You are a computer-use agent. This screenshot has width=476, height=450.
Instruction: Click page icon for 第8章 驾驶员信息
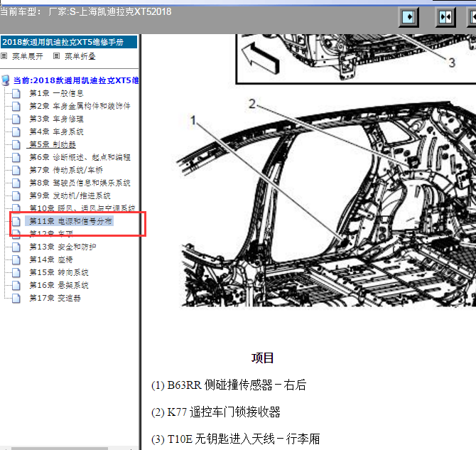pyautogui.click(x=16, y=183)
